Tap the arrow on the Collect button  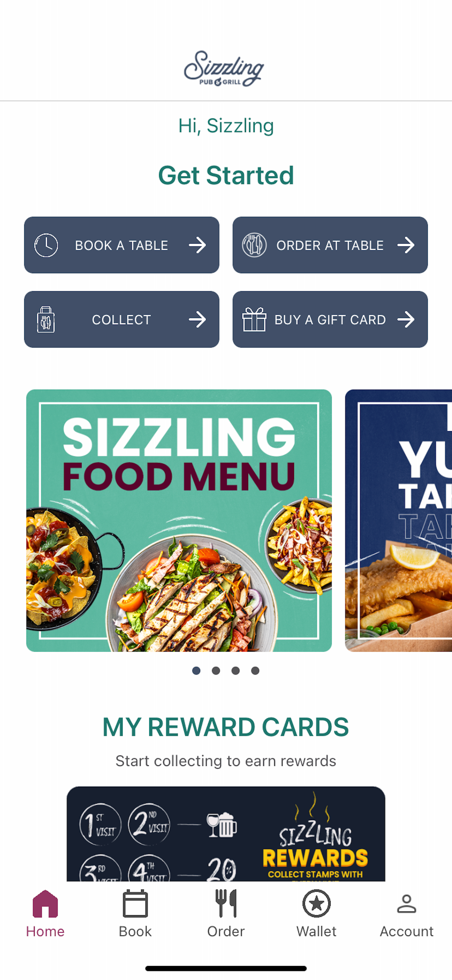click(x=198, y=319)
